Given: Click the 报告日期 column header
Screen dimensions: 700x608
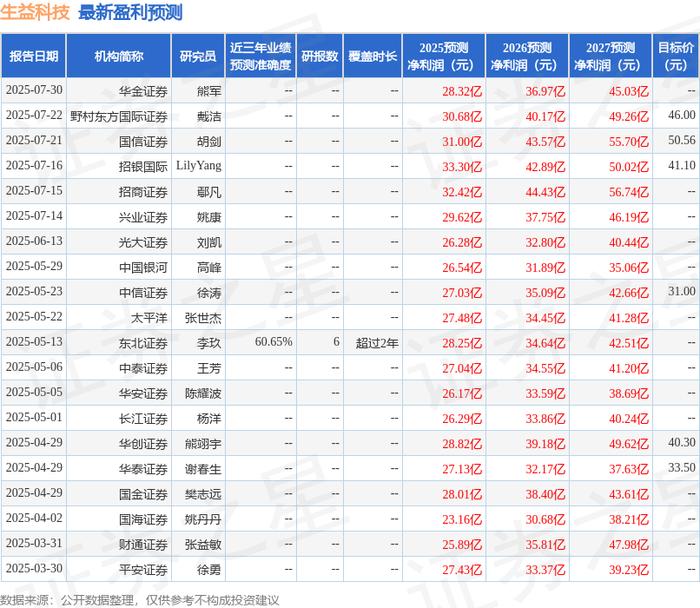Looking at the screenshot, I should pos(33,56).
